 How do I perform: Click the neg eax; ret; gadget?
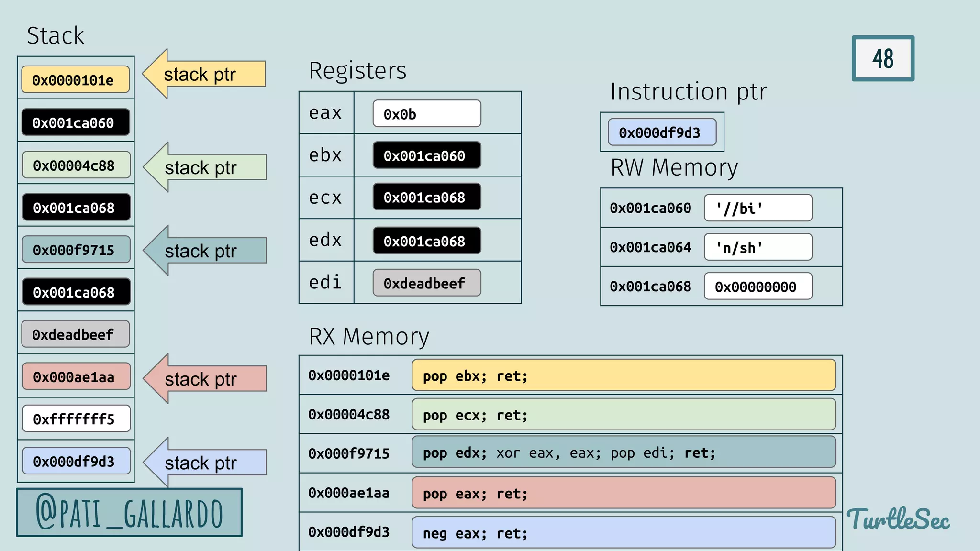click(x=623, y=532)
